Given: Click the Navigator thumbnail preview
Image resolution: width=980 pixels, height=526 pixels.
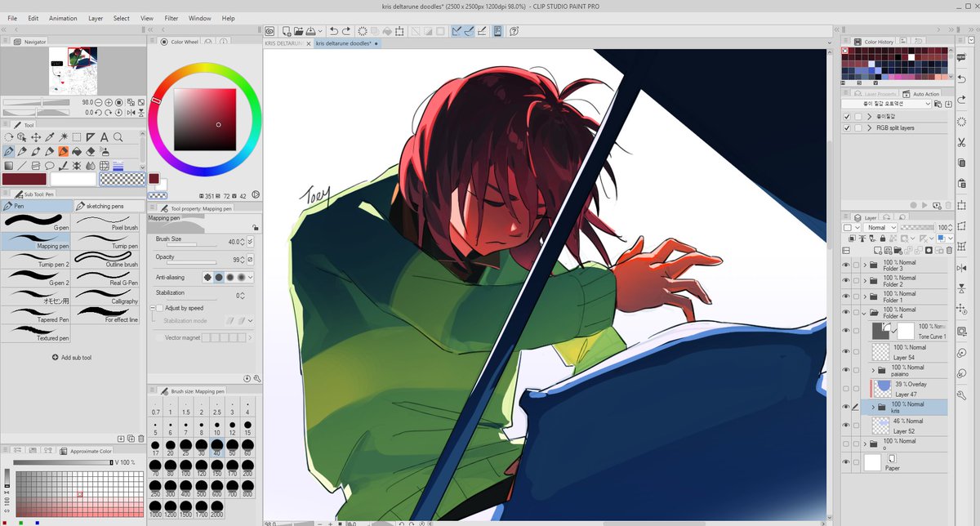Looking at the screenshot, I should point(73,69).
